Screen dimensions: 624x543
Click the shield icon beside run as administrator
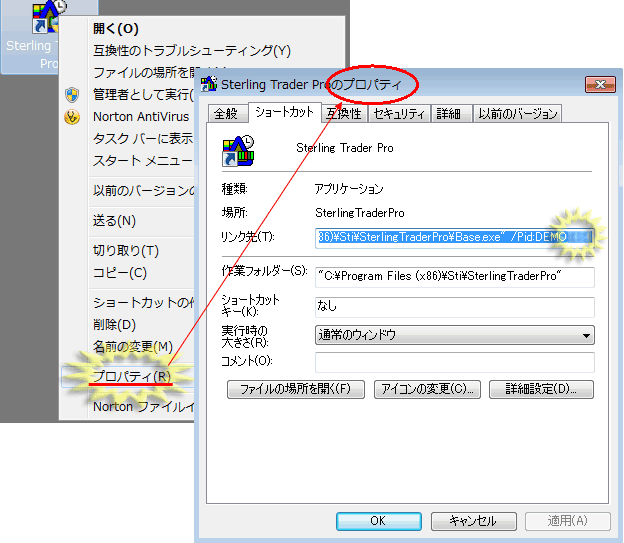[72, 95]
